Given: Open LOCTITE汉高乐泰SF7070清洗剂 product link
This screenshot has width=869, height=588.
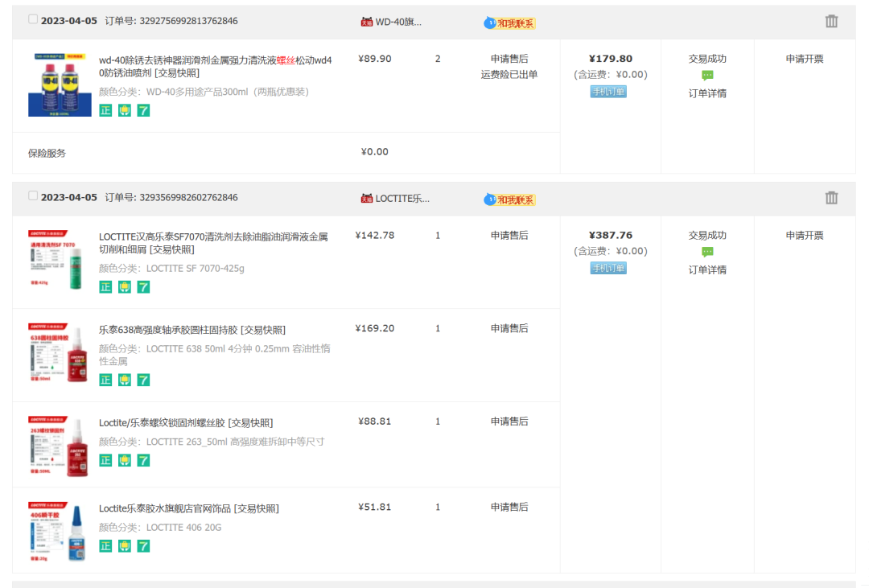Looking at the screenshot, I should point(213,243).
